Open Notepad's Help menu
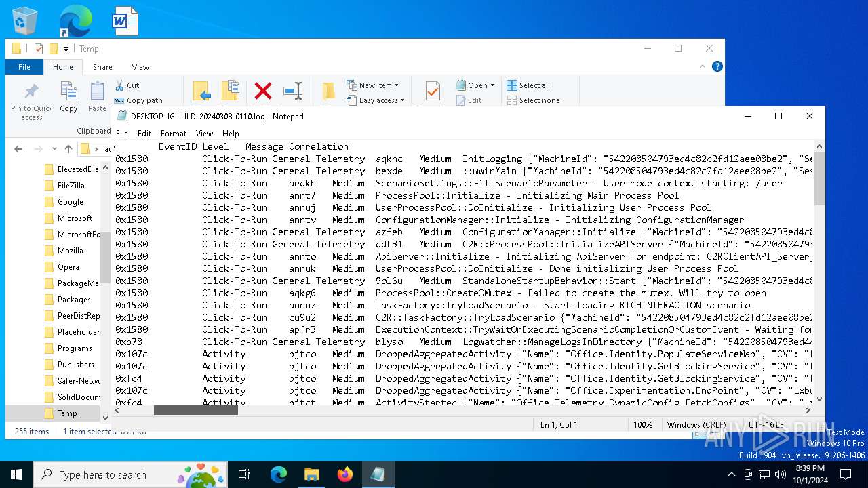 pyautogui.click(x=231, y=134)
